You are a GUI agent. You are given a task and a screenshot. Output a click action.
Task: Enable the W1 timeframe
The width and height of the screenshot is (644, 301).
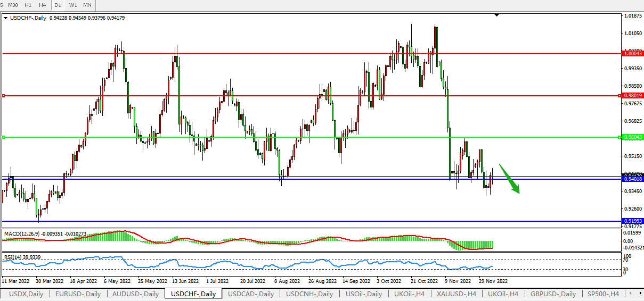tap(73, 5)
